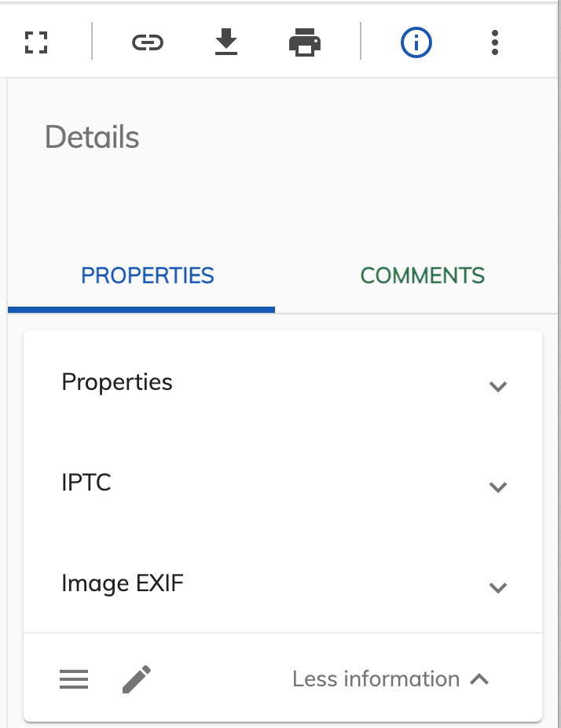Image resolution: width=561 pixels, height=728 pixels.
Task: Expand the Properties section chevron
Action: [x=497, y=387]
